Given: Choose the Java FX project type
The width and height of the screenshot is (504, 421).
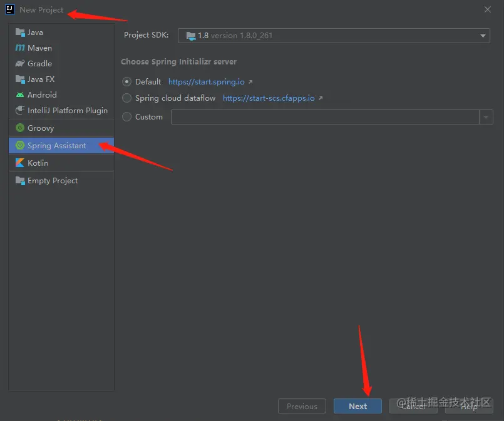Looking at the screenshot, I should coord(61,79).
